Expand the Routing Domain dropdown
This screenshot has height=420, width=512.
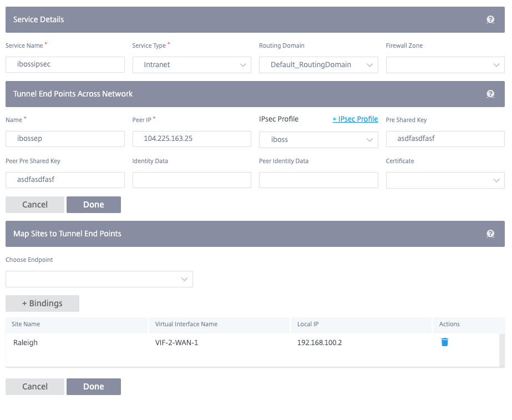[318, 65]
